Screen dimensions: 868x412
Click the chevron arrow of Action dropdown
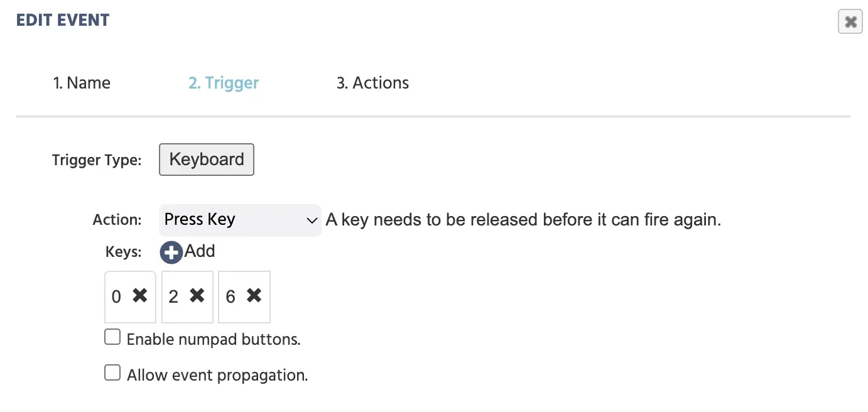click(x=311, y=220)
